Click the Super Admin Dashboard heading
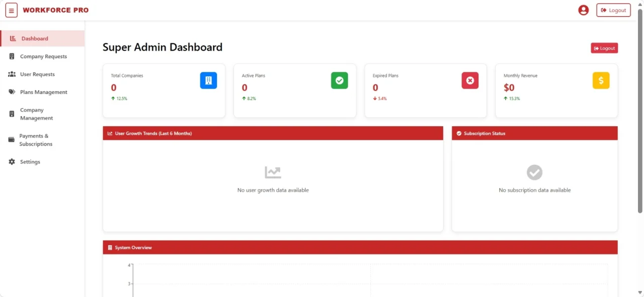 point(163,47)
